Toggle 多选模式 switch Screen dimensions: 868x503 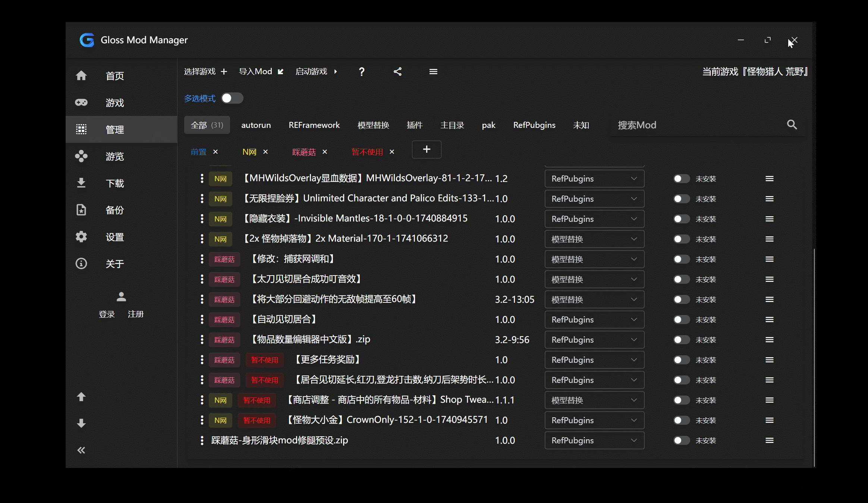tap(232, 98)
